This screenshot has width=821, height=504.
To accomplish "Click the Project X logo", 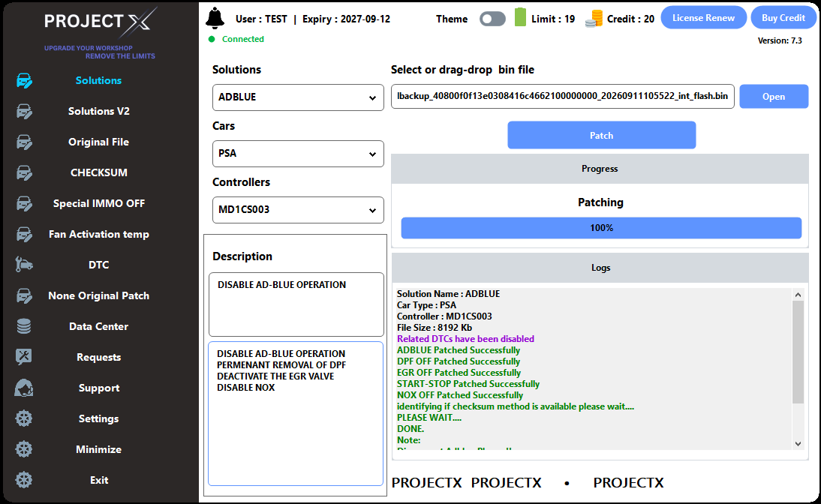I will (100, 22).
